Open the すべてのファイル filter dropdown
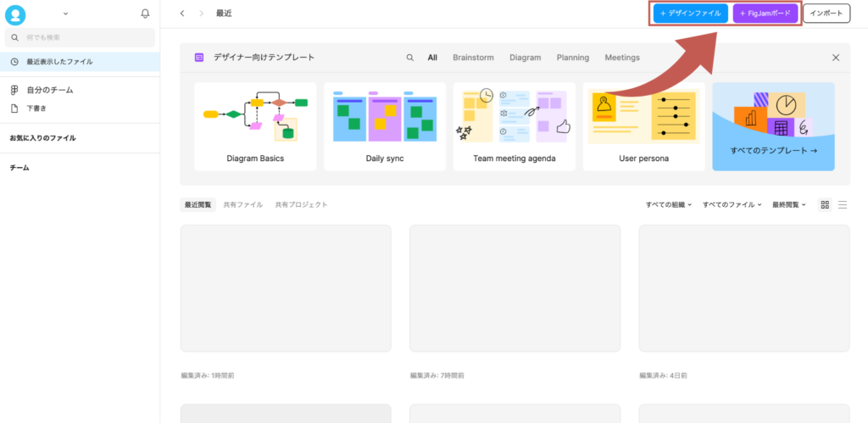The width and height of the screenshot is (868, 423). 732,204
